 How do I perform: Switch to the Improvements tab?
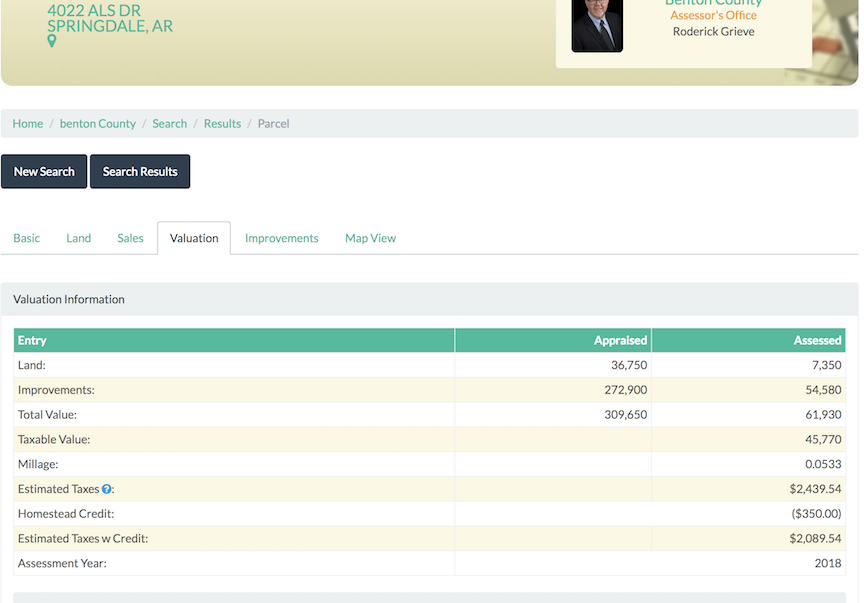click(x=282, y=238)
